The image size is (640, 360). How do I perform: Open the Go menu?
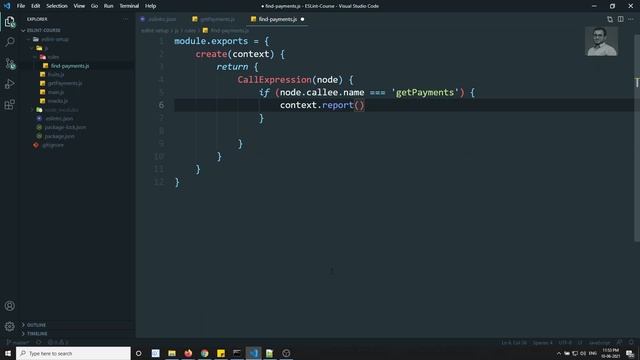(x=94, y=6)
